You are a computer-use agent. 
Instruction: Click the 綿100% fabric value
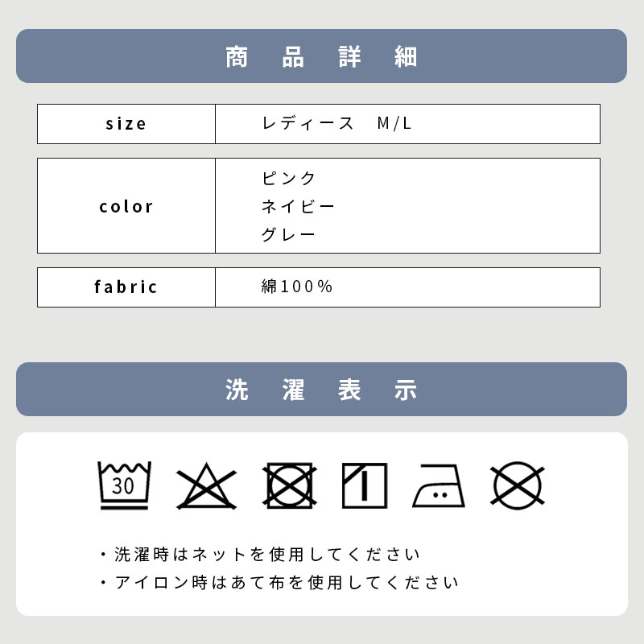tap(297, 287)
